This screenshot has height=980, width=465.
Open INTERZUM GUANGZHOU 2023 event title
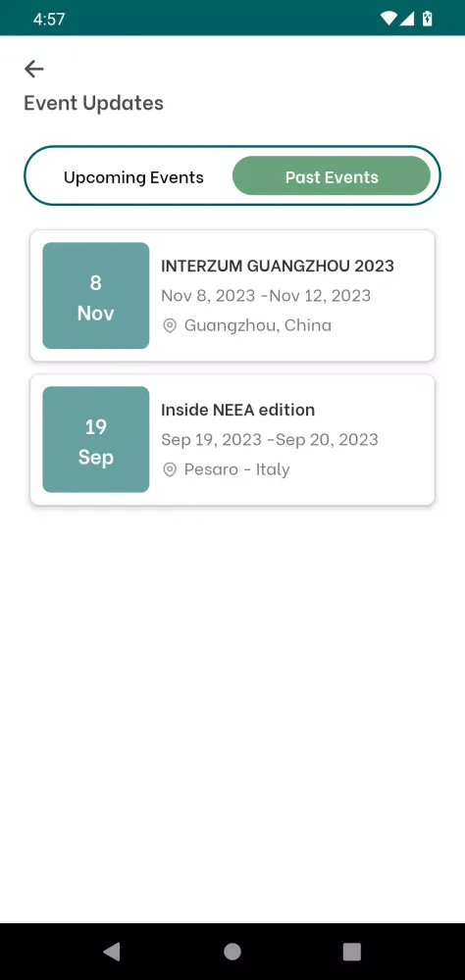tap(278, 266)
